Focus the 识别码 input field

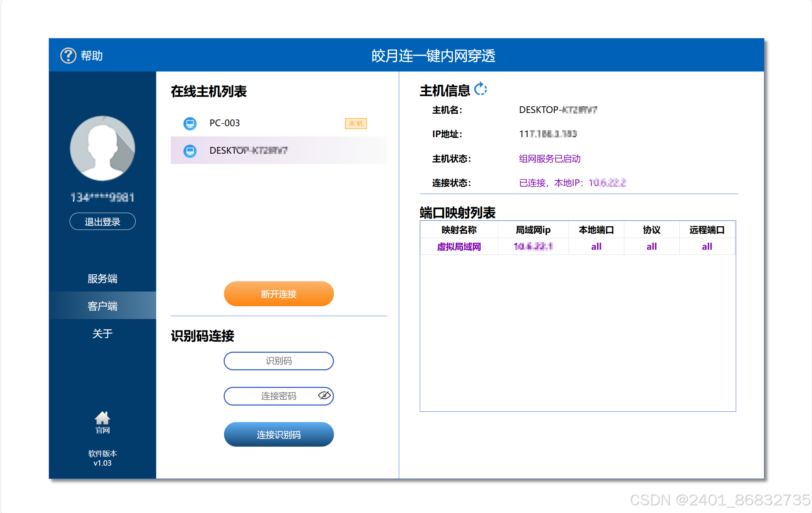(x=278, y=361)
